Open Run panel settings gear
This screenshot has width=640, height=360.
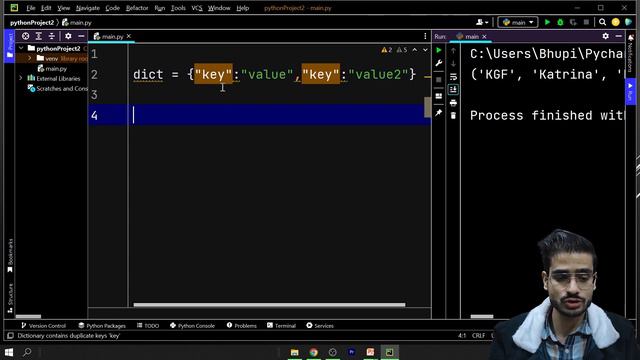[606, 36]
